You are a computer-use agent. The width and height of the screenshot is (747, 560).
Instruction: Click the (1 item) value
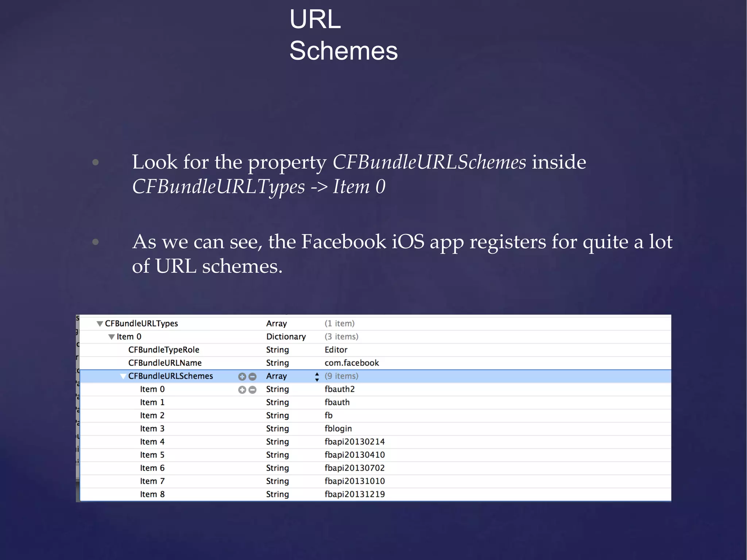[340, 323]
